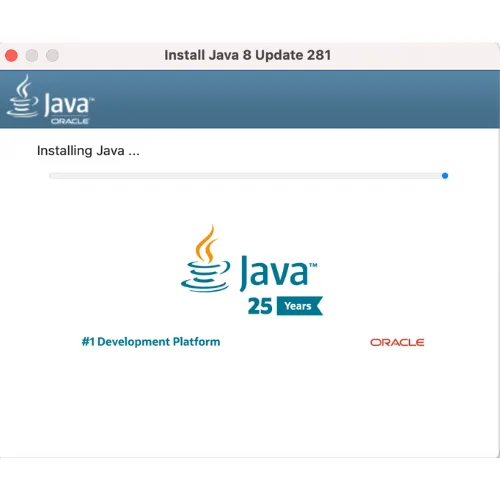Close the Java installer window

click(x=11, y=55)
